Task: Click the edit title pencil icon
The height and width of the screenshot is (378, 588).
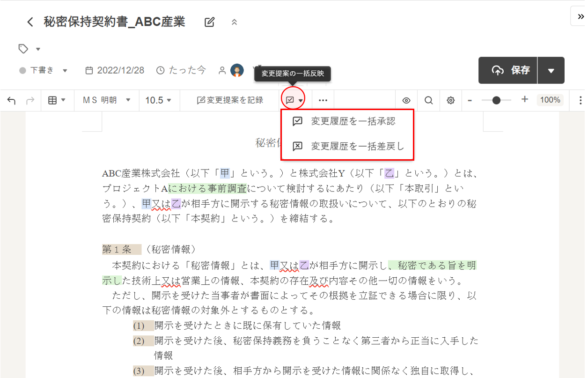Action: [210, 22]
